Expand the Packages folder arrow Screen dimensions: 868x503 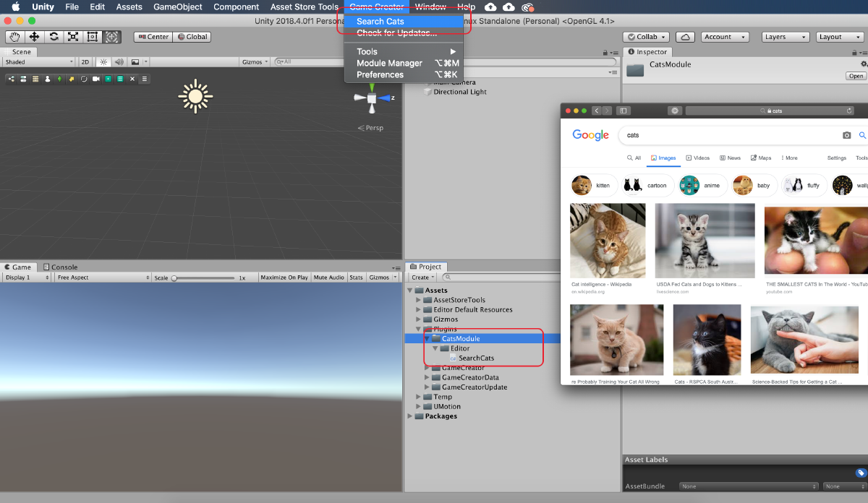(409, 416)
